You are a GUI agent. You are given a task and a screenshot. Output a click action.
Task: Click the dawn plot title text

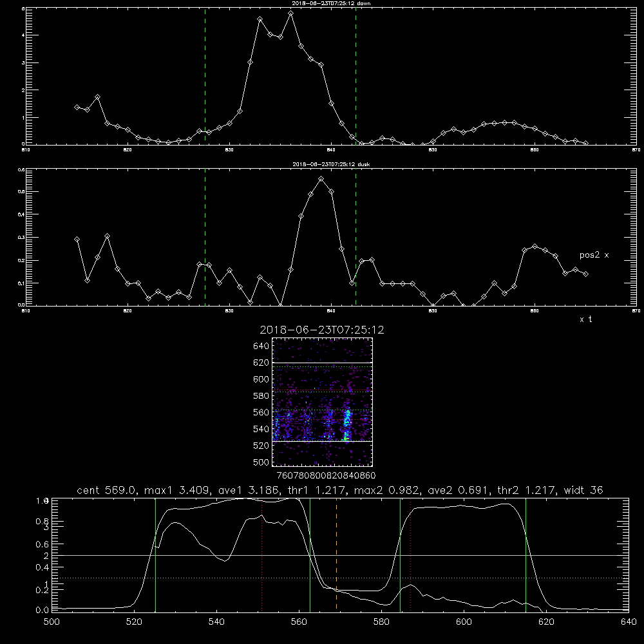331,3
